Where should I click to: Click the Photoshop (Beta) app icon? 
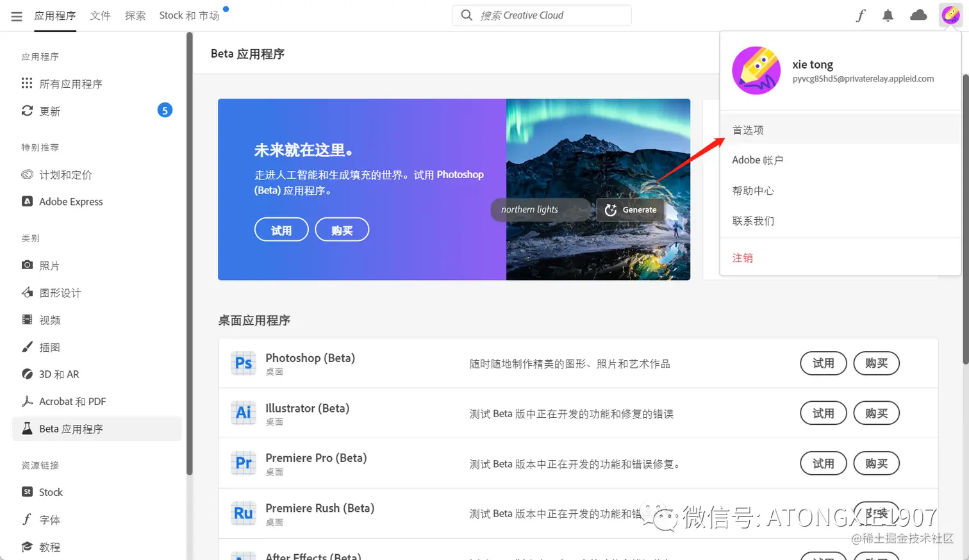[x=244, y=363]
